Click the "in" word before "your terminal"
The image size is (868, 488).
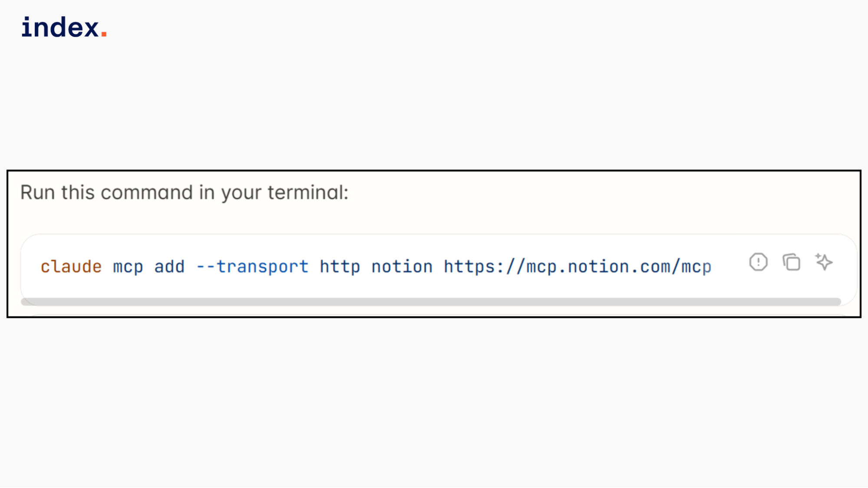[207, 193]
